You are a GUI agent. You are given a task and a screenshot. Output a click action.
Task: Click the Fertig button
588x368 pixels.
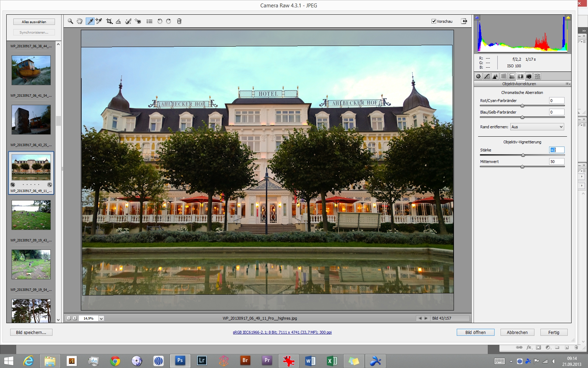coord(554,332)
